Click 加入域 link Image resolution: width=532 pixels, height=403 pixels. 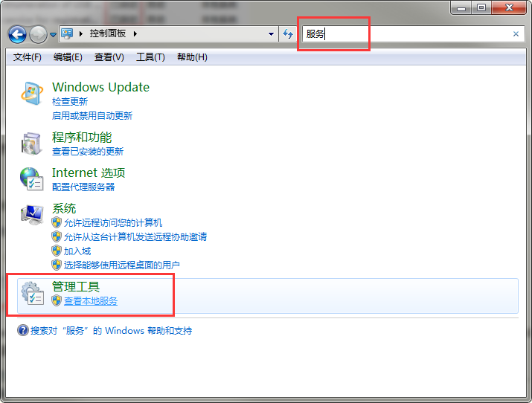(77, 251)
